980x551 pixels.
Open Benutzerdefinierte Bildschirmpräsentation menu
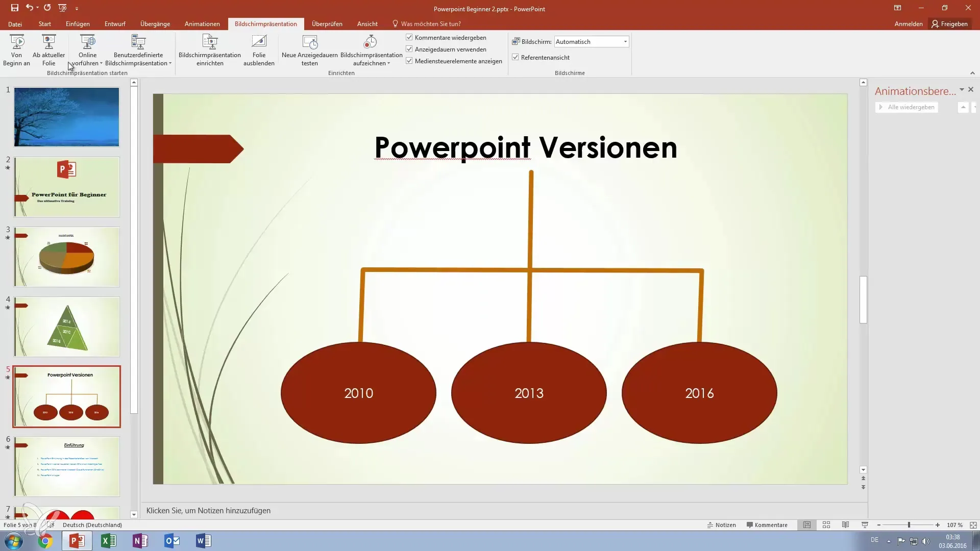point(138,50)
